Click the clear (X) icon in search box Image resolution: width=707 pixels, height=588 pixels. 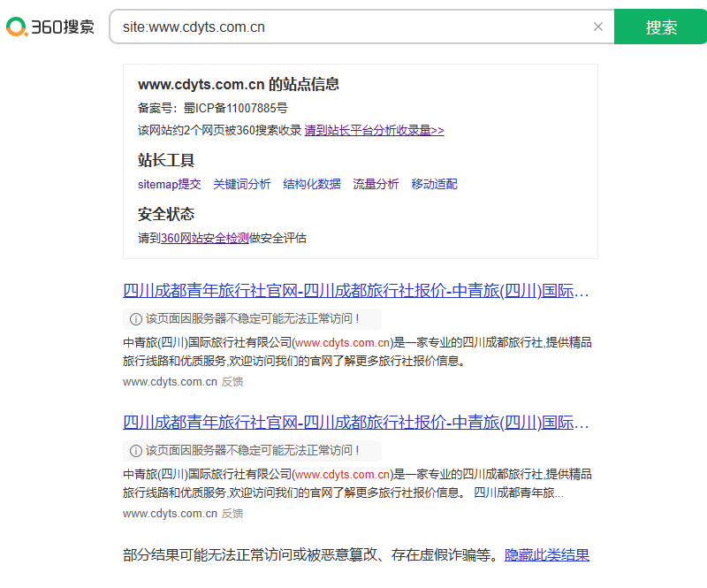click(x=598, y=27)
